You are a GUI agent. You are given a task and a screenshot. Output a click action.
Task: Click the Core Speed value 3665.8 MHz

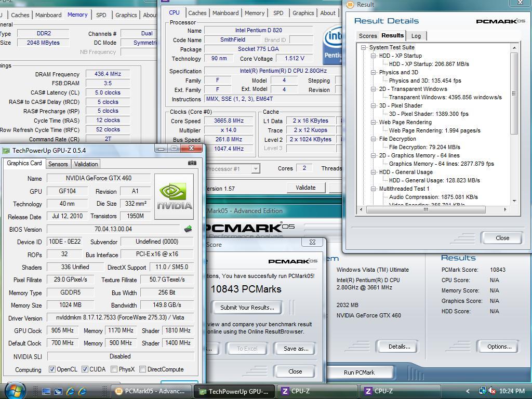[x=229, y=121]
